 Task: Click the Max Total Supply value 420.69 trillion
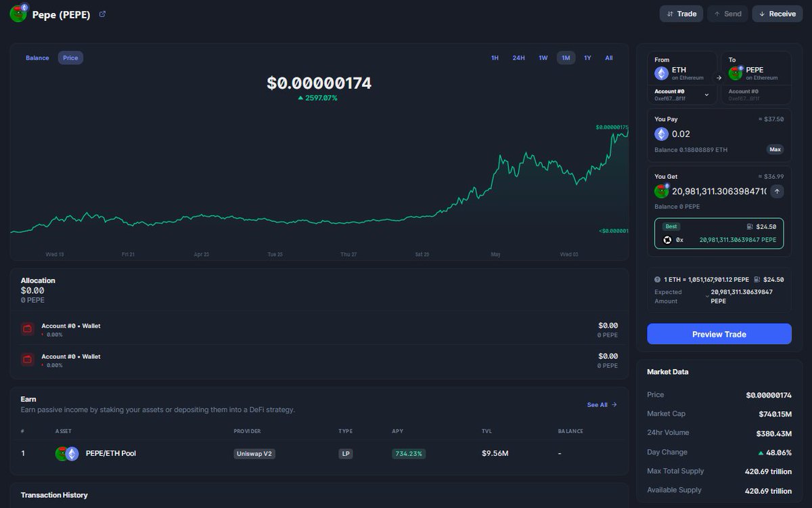(x=769, y=471)
